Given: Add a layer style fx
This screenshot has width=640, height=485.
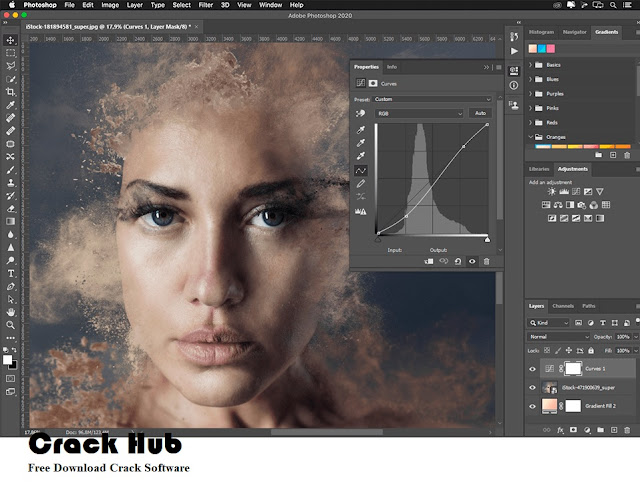Looking at the screenshot, I should pos(560,430).
